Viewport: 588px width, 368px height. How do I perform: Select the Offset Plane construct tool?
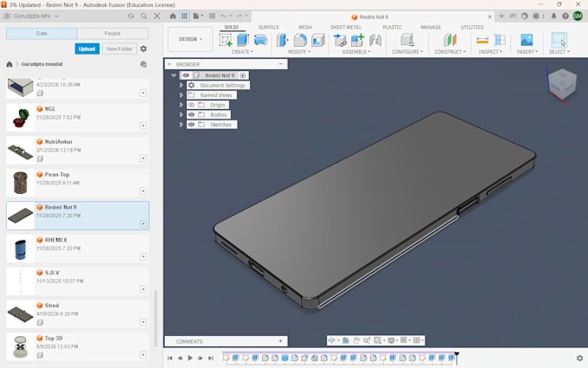(450, 40)
